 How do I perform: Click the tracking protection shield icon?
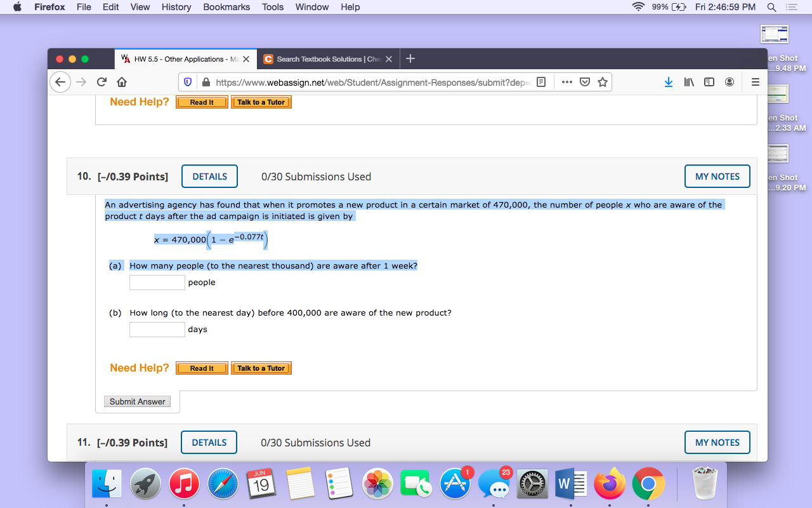(x=187, y=82)
